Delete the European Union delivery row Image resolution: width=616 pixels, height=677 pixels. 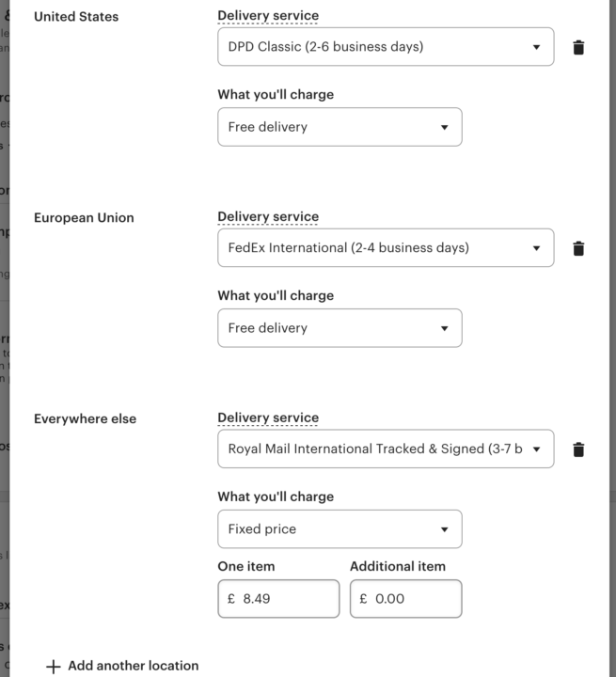(x=578, y=248)
